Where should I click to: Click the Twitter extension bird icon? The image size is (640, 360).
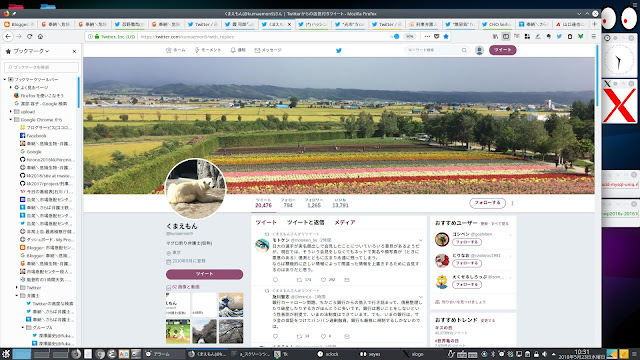click(559, 36)
